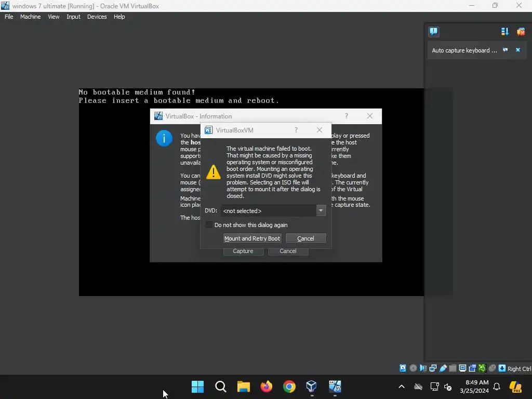Click the VirtualBox icon in the window title bar
Screen dimensions: 532x399
(5, 6)
